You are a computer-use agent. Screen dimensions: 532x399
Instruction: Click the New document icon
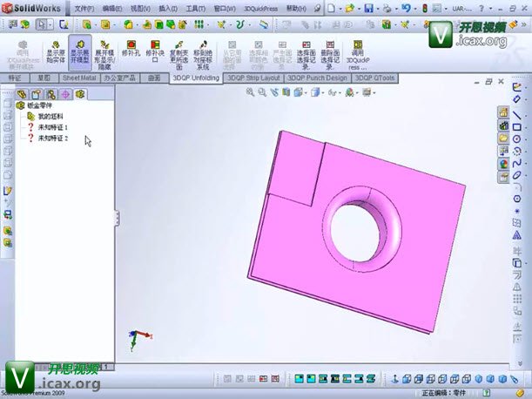click(331, 8)
